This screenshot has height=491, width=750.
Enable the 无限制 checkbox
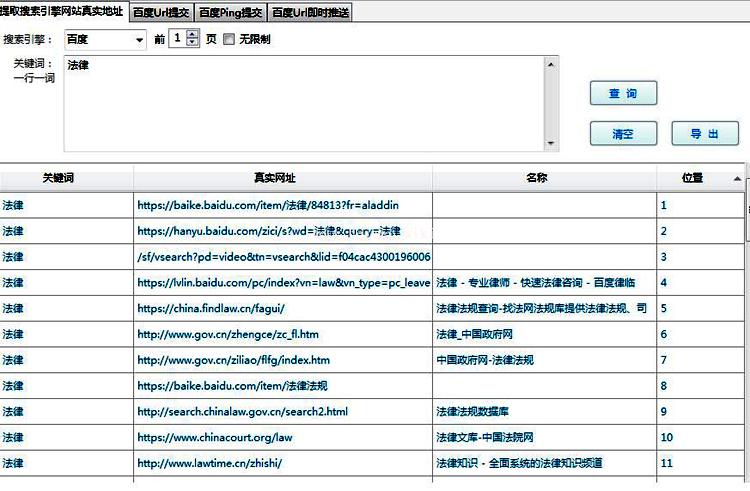point(229,40)
